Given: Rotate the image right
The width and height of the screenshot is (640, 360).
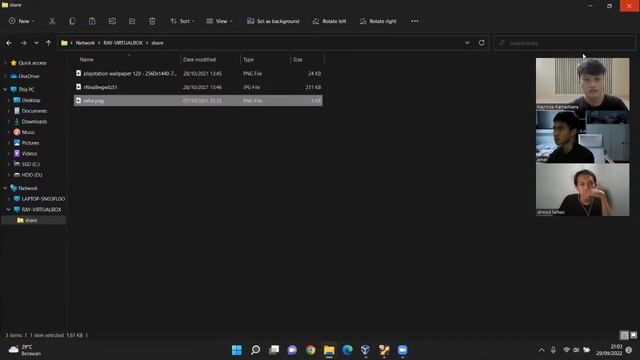Looking at the screenshot, I should pos(378,21).
